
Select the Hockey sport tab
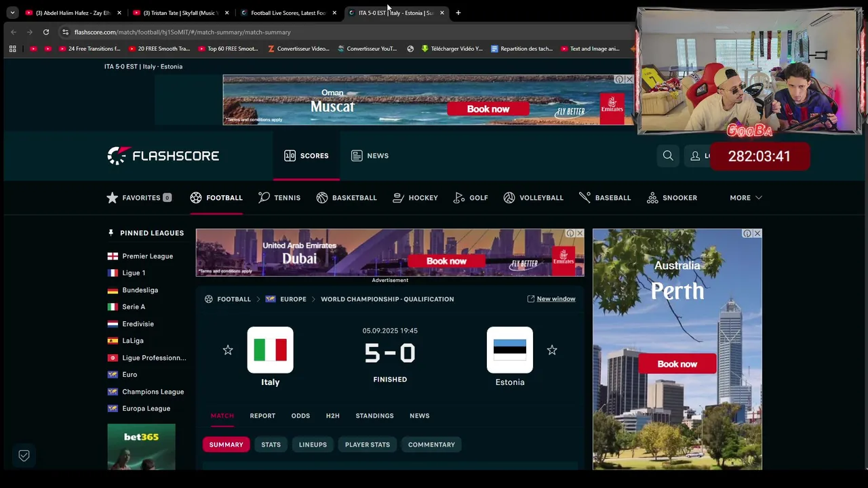[x=416, y=198]
